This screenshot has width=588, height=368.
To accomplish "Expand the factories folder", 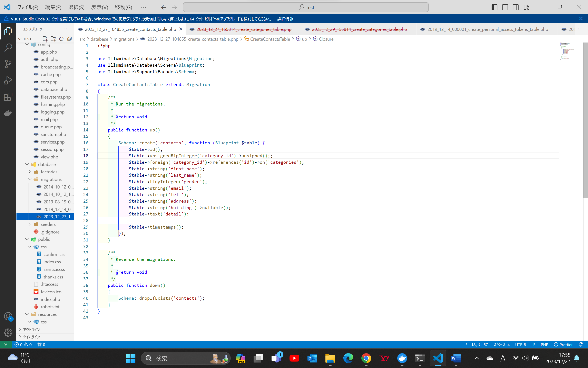I will coord(30,172).
